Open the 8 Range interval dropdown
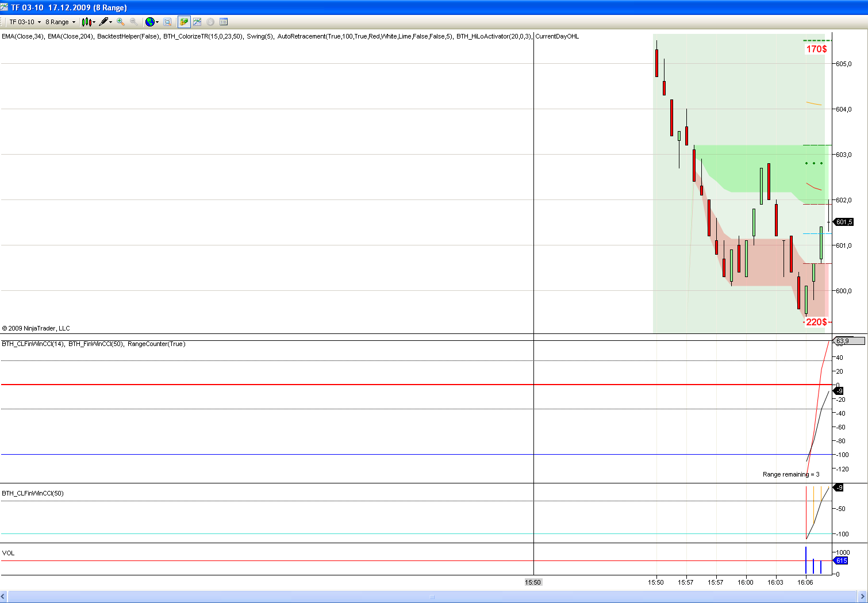The width and height of the screenshot is (868, 603). point(60,22)
